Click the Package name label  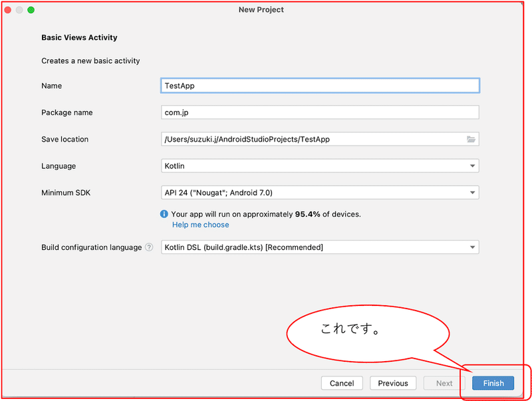click(67, 112)
